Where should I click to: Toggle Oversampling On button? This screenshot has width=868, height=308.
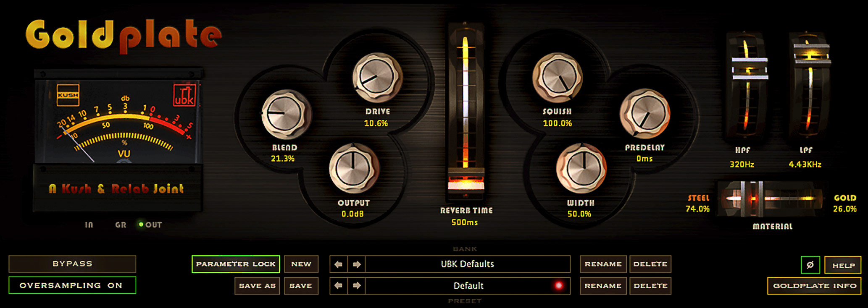pyautogui.click(x=72, y=285)
